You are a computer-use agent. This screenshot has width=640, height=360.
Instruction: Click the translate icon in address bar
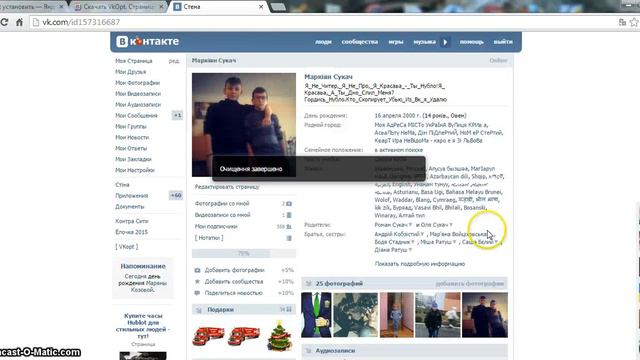tap(622, 22)
